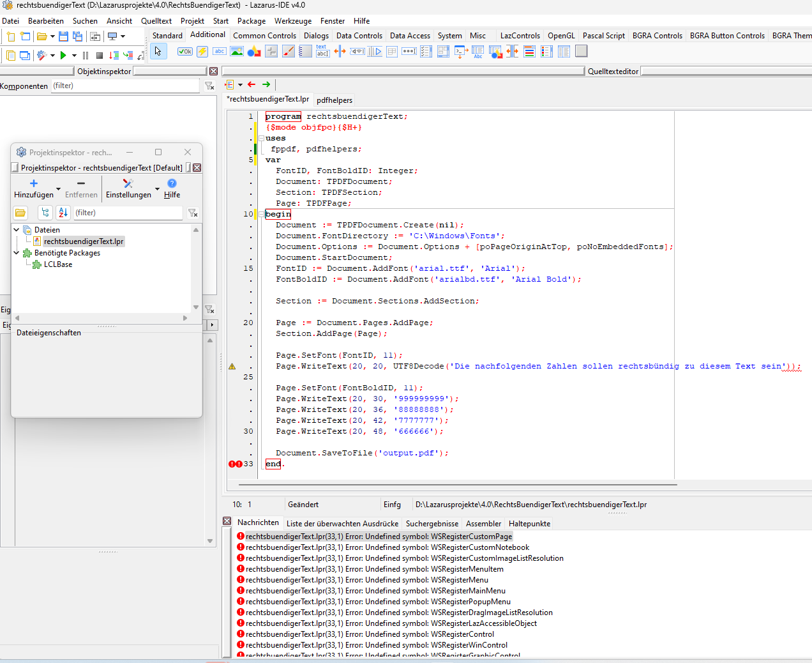
Task: Switch to the pdfhelpers editor tab
Action: click(334, 100)
